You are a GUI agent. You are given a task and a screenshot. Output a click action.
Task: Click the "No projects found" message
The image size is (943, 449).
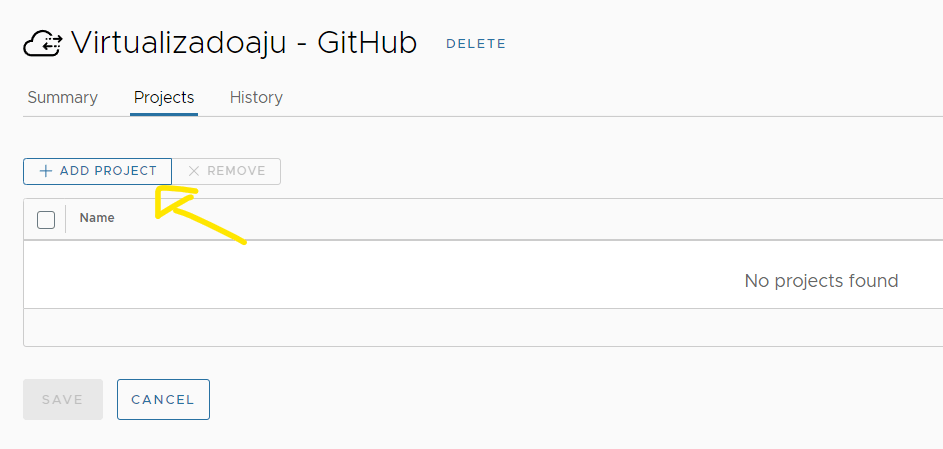[x=821, y=281]
